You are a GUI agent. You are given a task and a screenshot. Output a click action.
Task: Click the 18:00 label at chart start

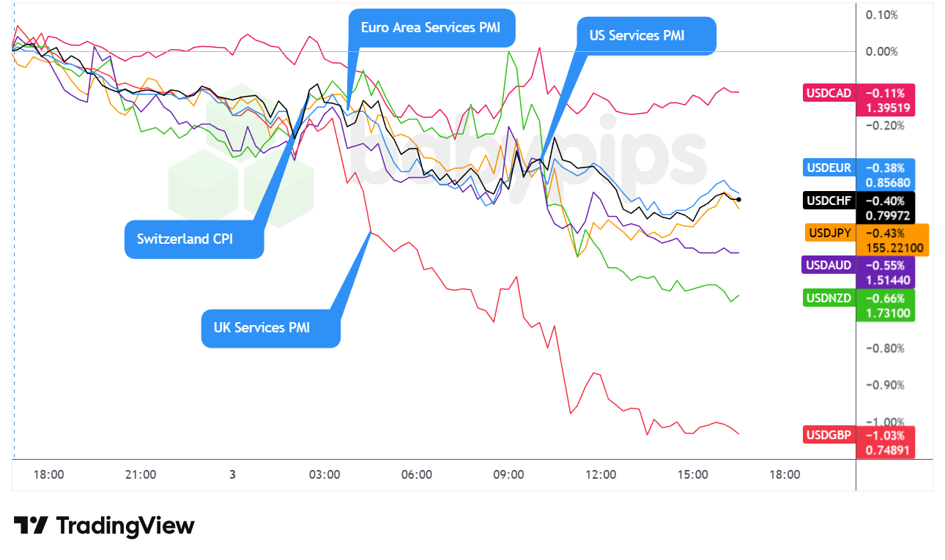coord(48,474)
